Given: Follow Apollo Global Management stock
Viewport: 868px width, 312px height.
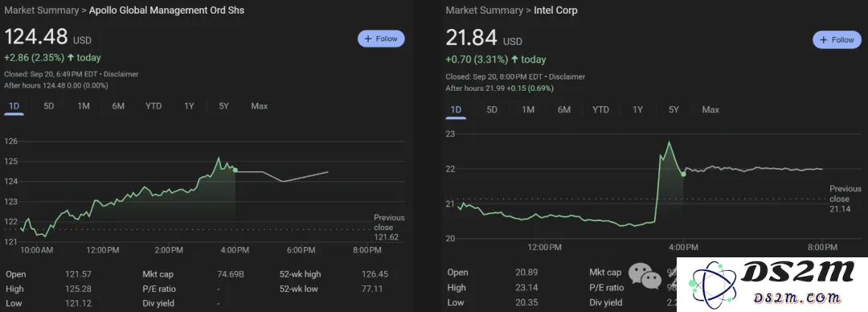Looking at the screenshot, I should click(x=381, y=39).
